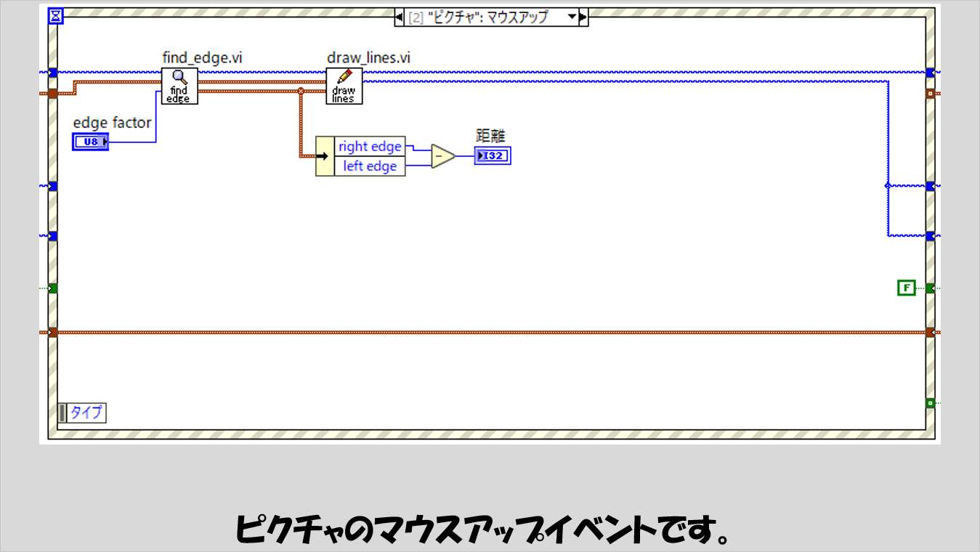Go to previous event case arrow

pyautogui.click(x=399, y=17)
